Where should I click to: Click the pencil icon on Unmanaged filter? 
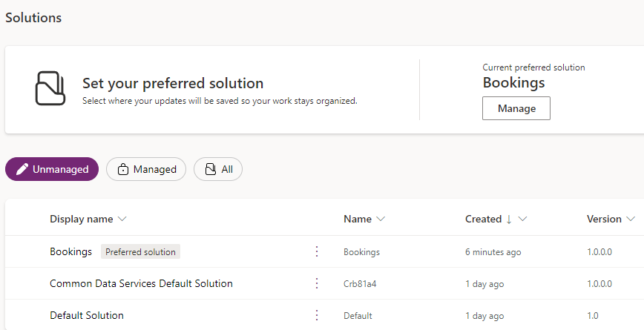tap(22, 169)
